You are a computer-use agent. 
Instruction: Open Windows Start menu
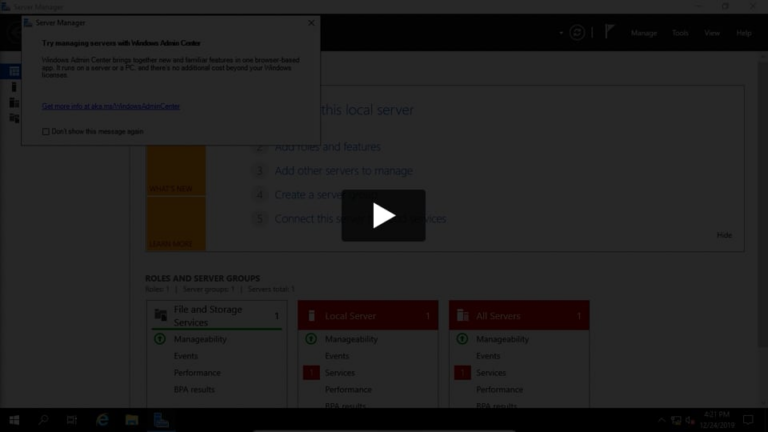pyautogui.click(x=14, y=420)
